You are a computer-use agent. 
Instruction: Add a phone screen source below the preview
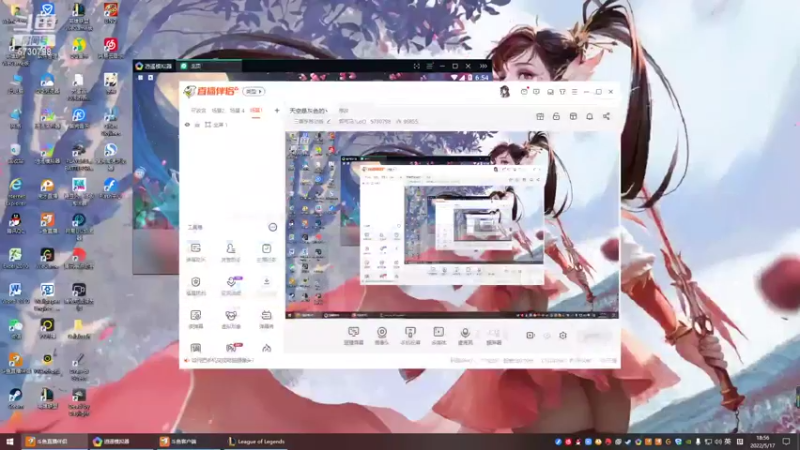[410, 336]
